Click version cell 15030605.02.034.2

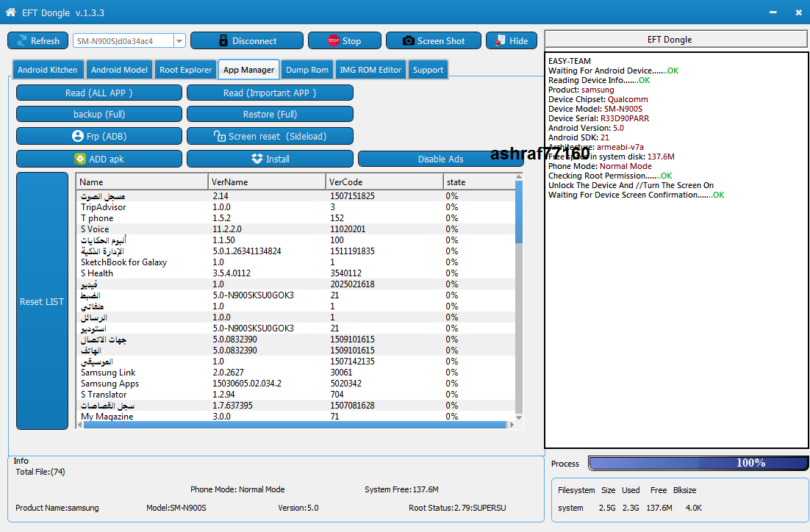pos(247,384)
